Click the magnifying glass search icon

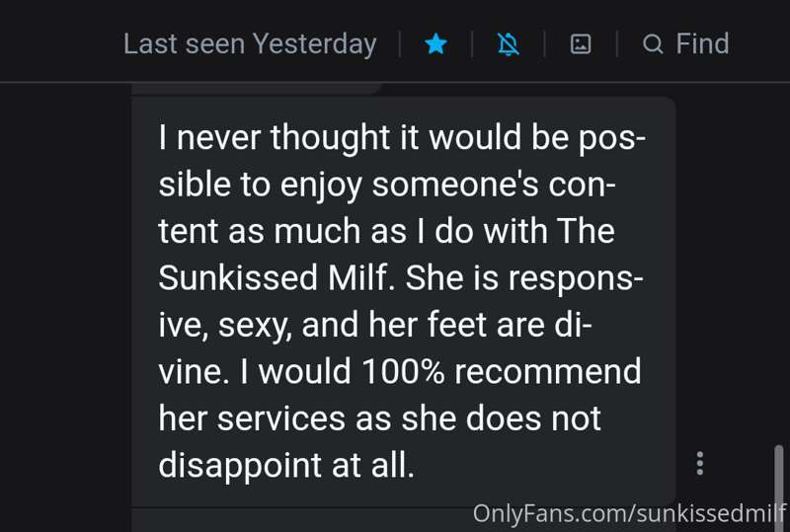tap(653, 43)
